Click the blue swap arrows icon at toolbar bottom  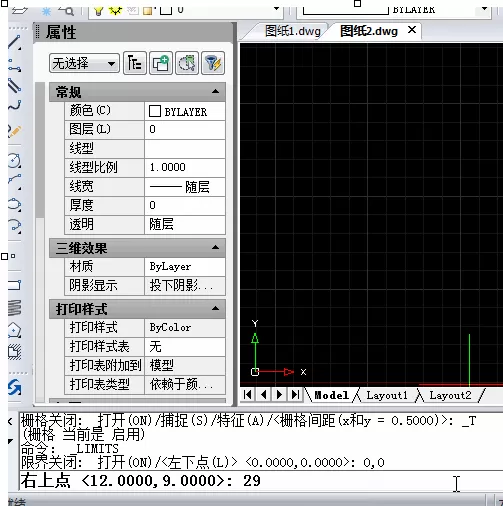(15, 387)
